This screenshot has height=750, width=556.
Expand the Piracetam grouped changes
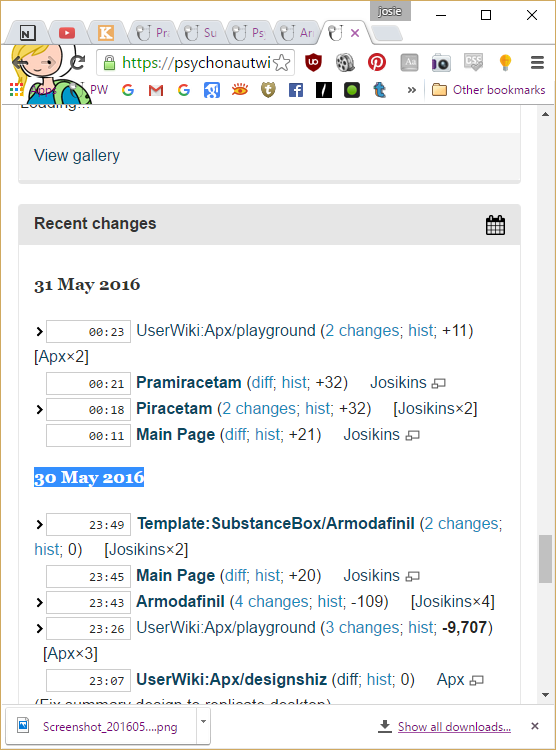pyautogui.click(x=40, y=409)
